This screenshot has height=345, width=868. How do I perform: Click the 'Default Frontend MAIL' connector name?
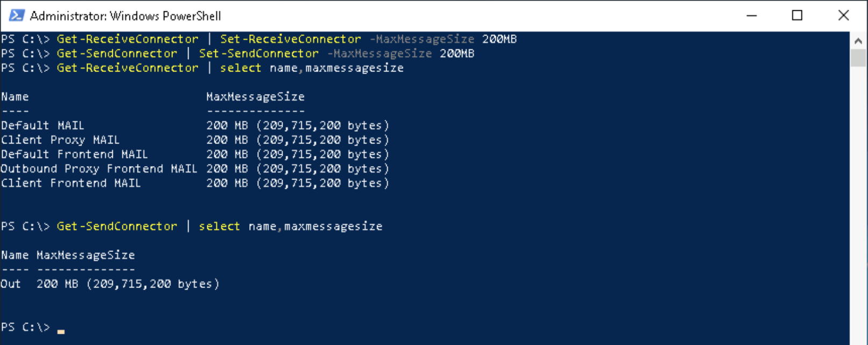coord(74,155)
